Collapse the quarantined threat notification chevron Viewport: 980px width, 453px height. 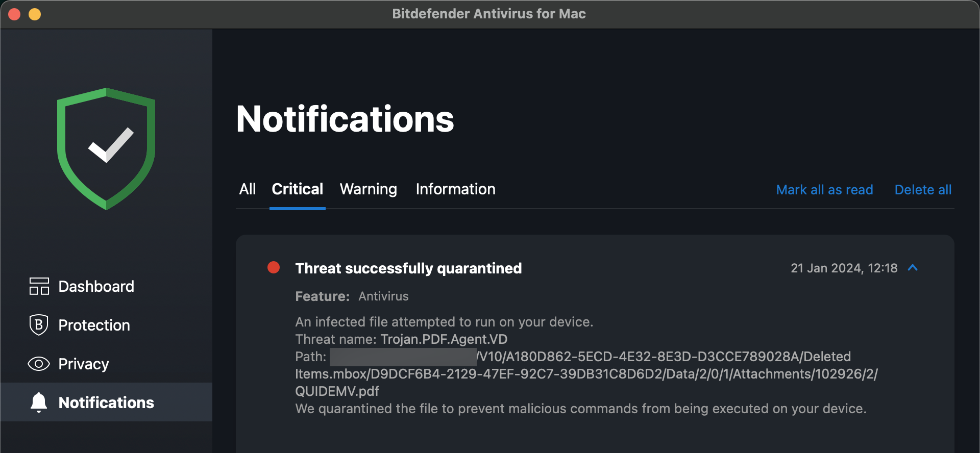[x=913, y=268]
